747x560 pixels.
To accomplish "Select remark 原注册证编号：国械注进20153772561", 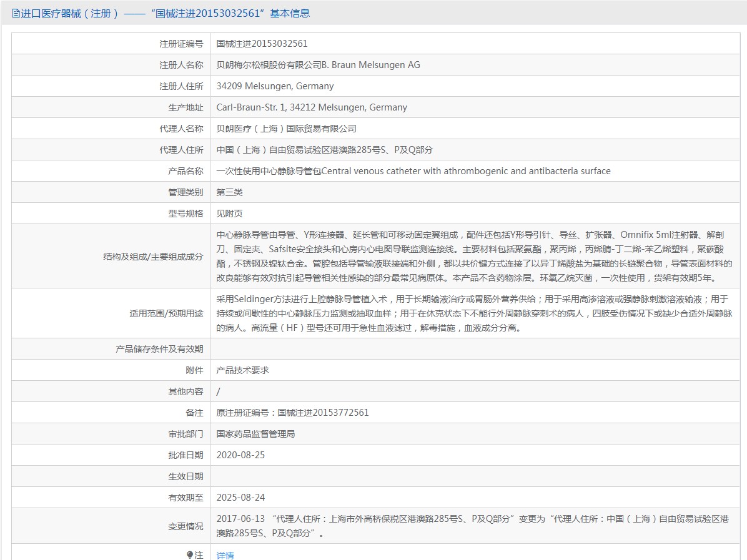I will (x=292, y=413).
